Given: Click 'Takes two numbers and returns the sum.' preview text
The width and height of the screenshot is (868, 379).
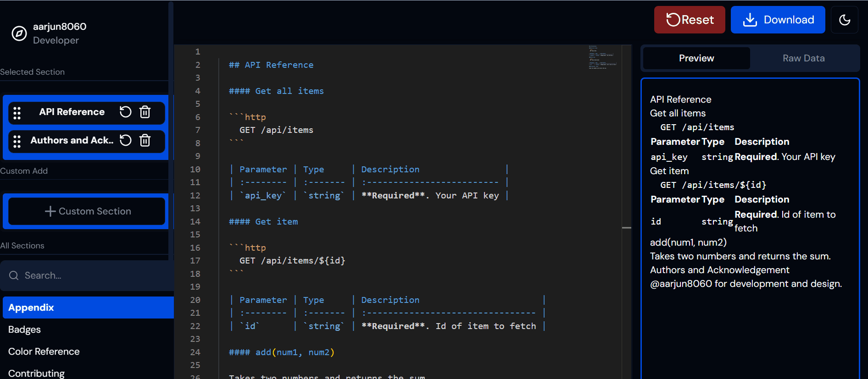Looking at the screenshot, I should pyautogui.click(x=740, y=256).
